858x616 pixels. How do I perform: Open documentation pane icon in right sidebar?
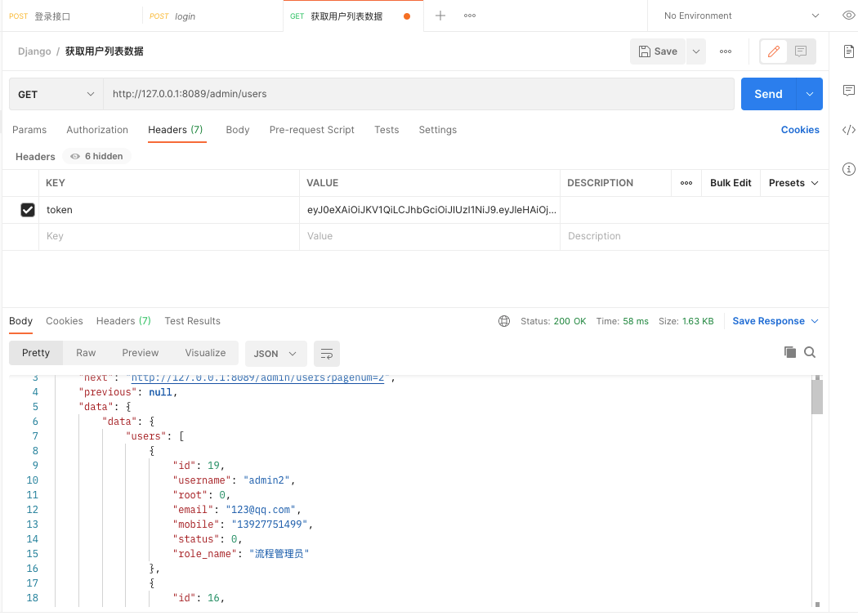click(x=849, y=51)
